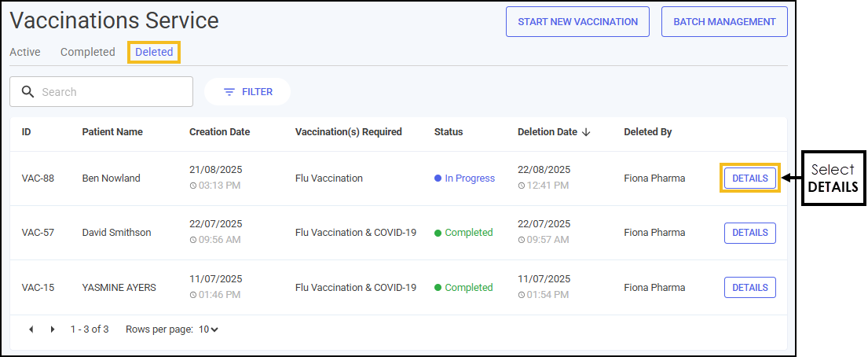Screen dimensions: 868x357
Task: View DETAILS for David Smithson
Action: (750, 233)
